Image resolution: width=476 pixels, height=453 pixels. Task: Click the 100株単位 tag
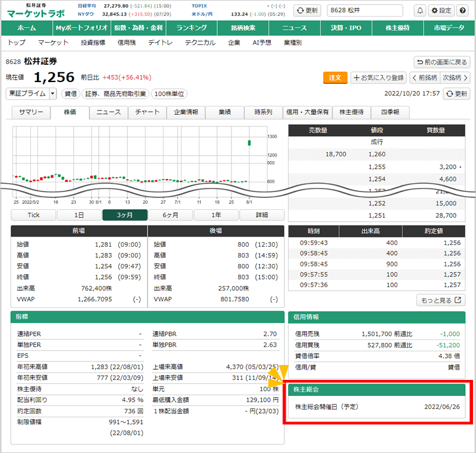tap(169, 94)
